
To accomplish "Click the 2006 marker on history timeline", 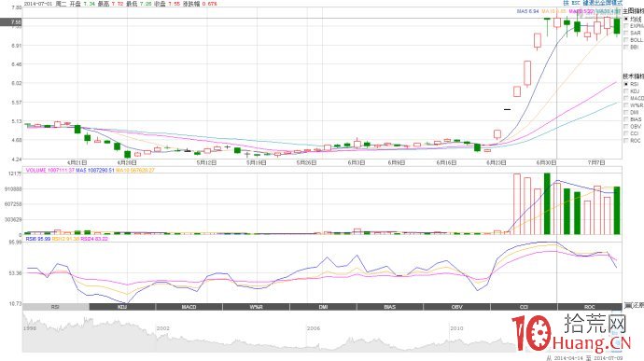I will (314, 328).
